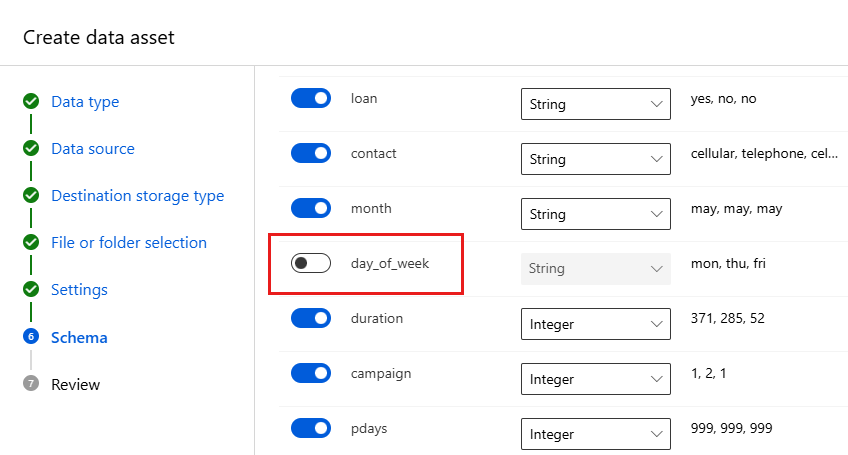
Task: Open the Schema step
Action: 79,338
